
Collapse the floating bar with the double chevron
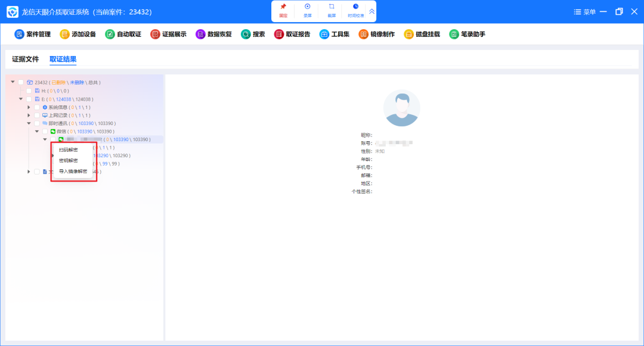point(371,11)
